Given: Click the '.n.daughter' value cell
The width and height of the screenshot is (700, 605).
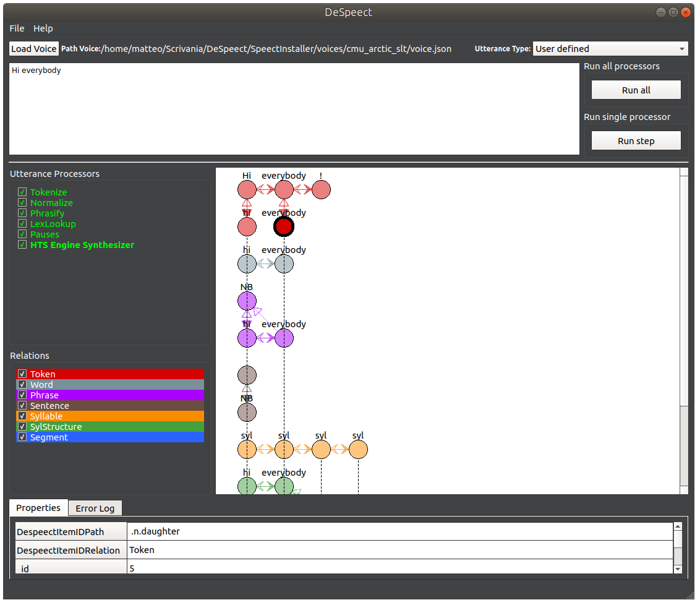Looking at the screenshot, I should pos(400,531).
